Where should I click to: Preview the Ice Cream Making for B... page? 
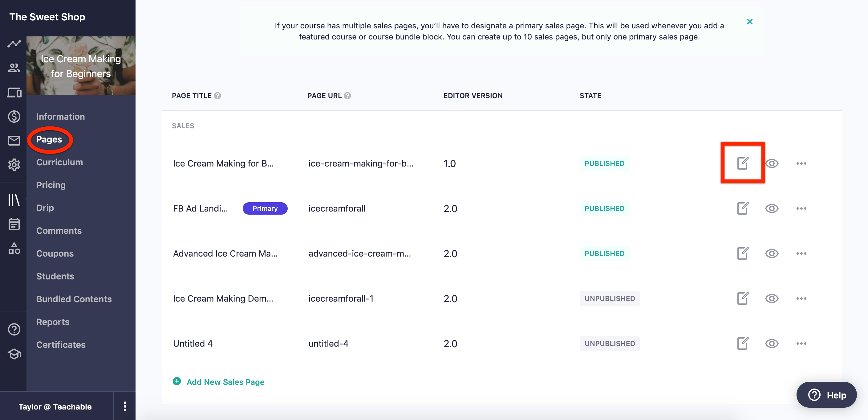[x=772, y=164]
